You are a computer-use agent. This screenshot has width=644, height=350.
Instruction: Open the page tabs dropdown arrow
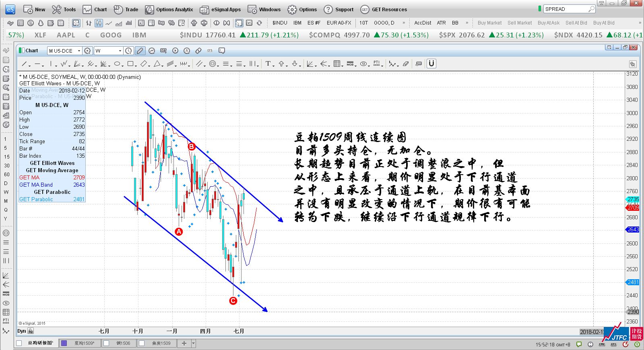[194, 343]
